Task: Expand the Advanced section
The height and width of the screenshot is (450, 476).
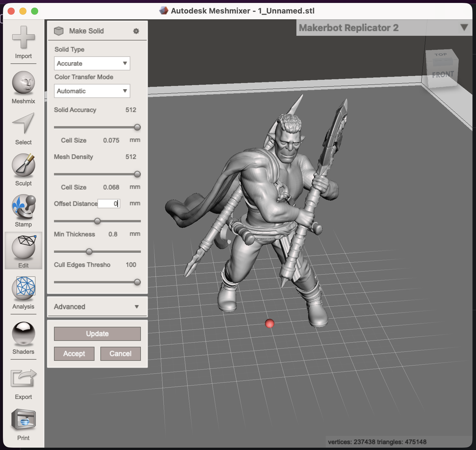Action: 97,307
